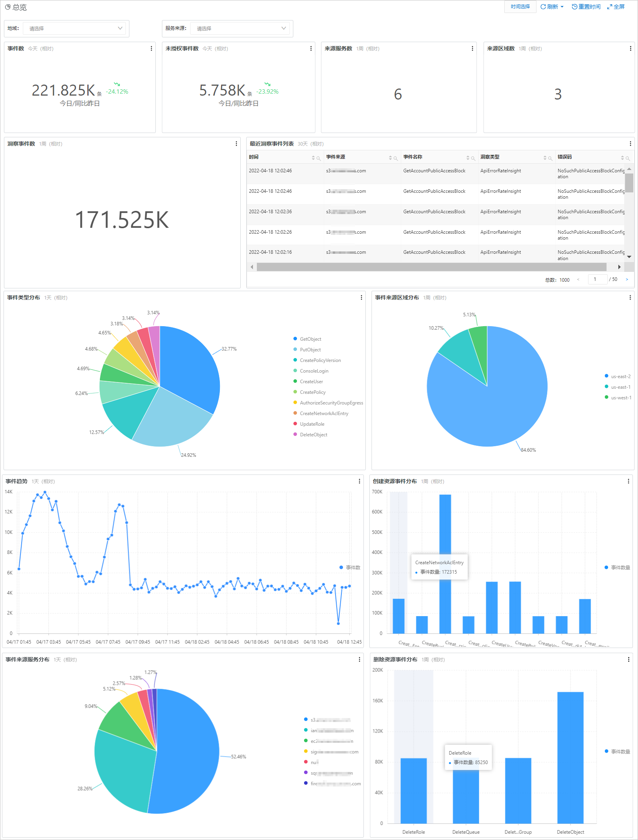
Task: Expand the 地域 region dropdown
Action: [x=74, y=28]
